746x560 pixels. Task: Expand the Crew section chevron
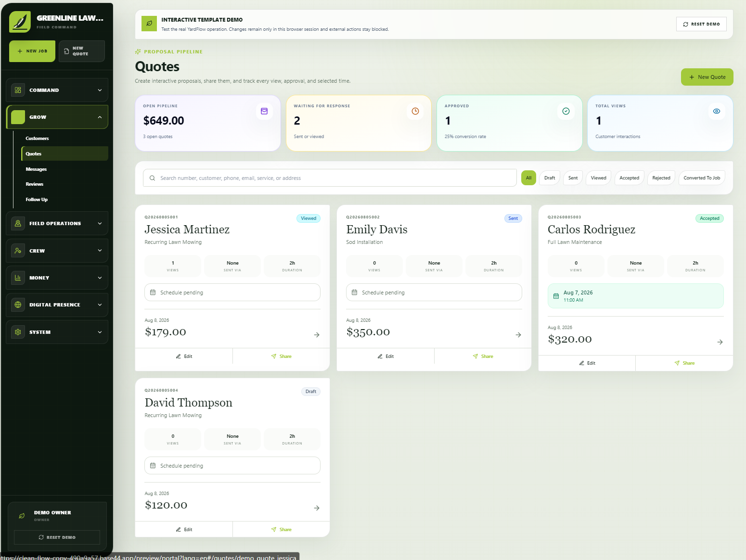(100, 251)
